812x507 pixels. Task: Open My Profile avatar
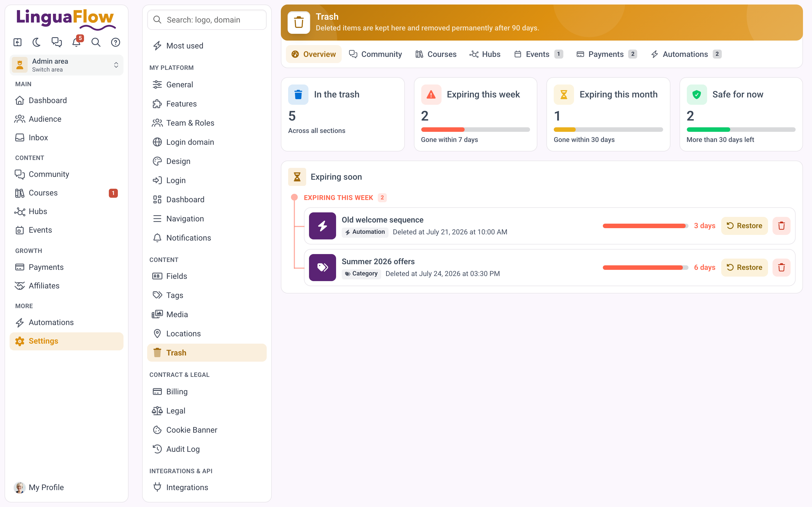[19, 488]
